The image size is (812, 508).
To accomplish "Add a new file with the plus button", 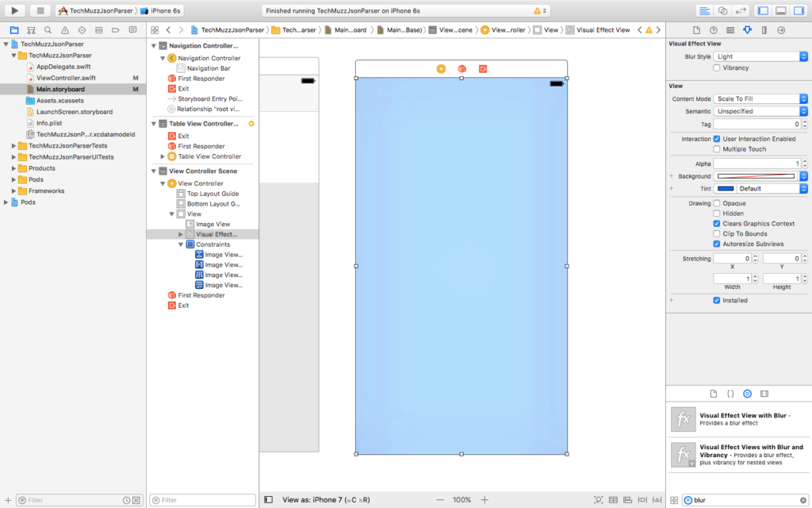I will pos(8,500).
